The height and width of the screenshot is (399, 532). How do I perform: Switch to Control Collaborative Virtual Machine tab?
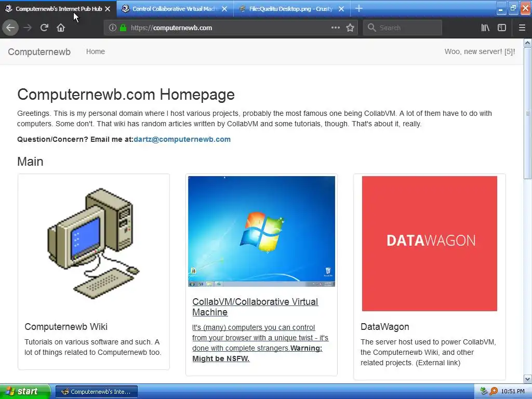coord(175,9)
